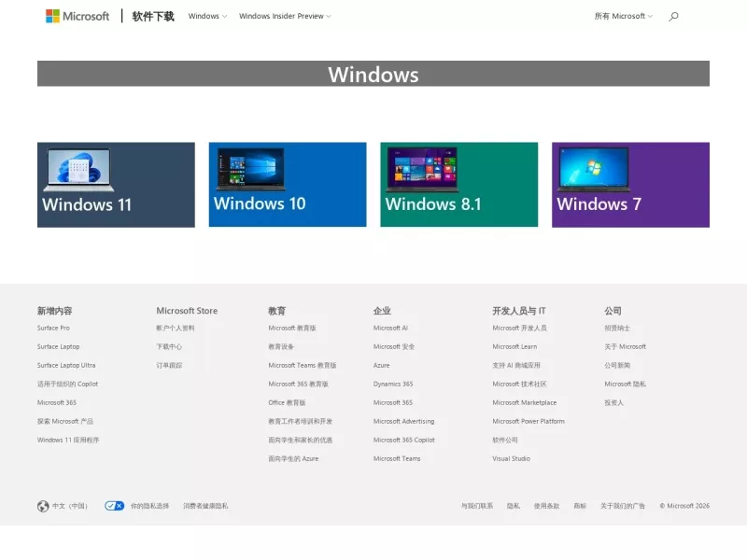
Task: Open the 探索 Microsoft 产品 link
Action: (65, 422)
